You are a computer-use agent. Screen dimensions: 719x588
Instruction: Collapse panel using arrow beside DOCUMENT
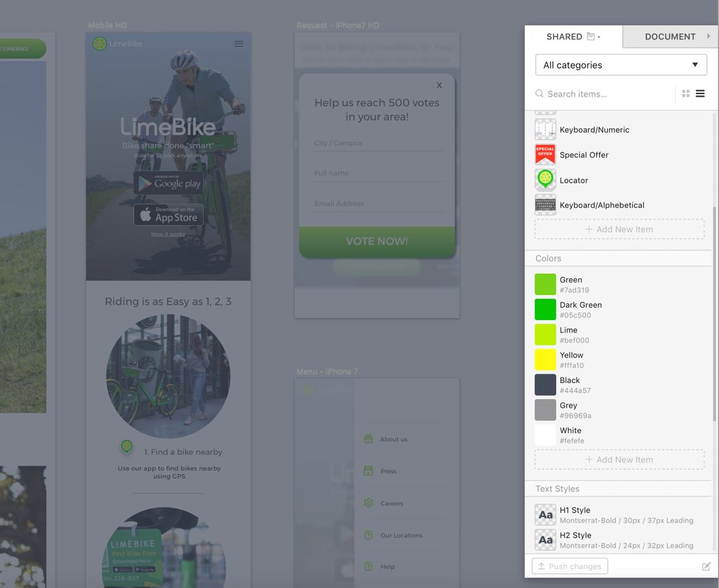point(709,36)
